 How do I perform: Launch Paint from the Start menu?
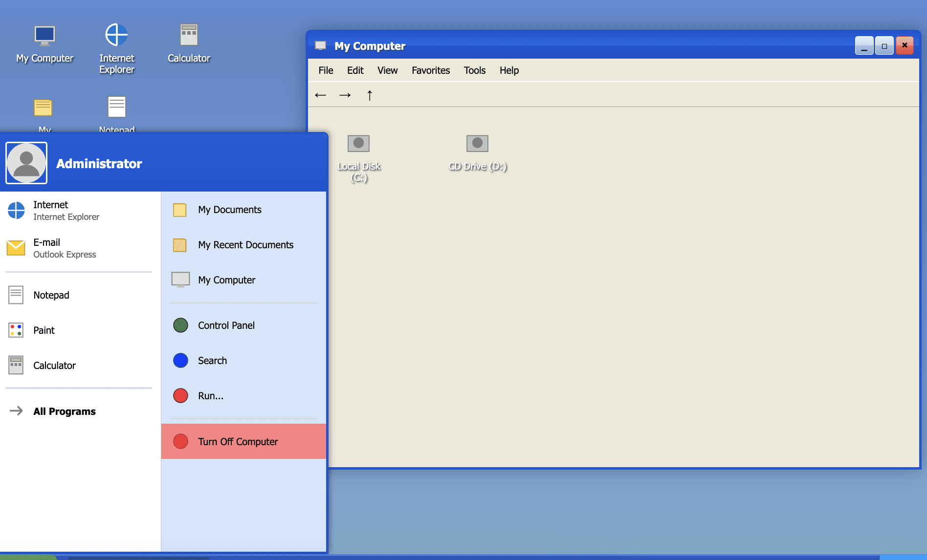click(44, 330)
